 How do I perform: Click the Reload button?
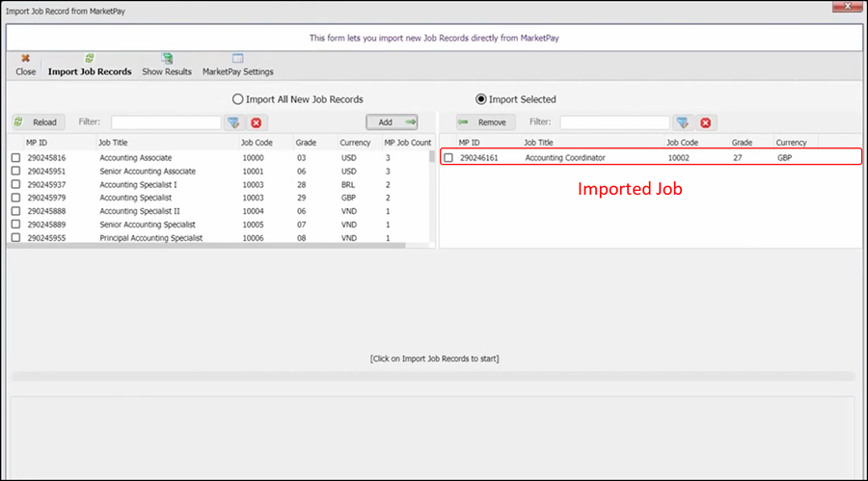point(38,122)
